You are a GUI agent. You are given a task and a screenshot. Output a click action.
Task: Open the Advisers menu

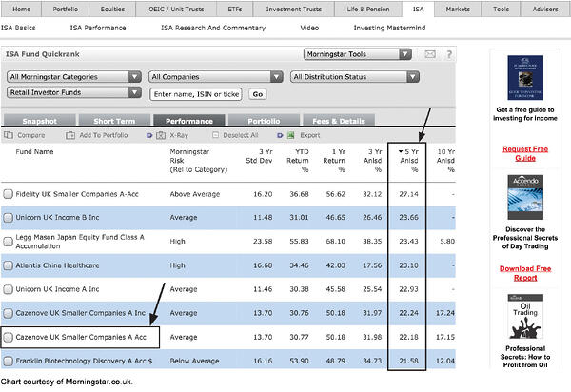click(x=545, y=10)
